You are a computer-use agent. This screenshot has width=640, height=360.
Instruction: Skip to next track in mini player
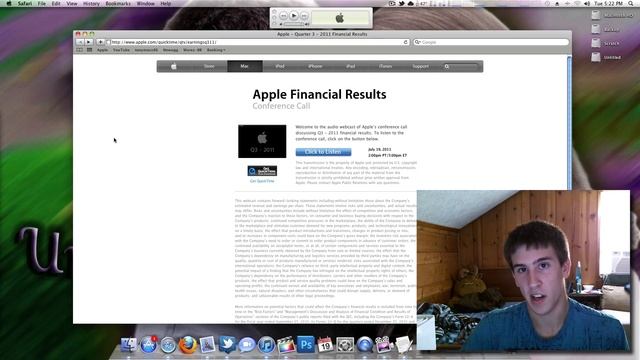pyautogui.click(x=304, y=16)
